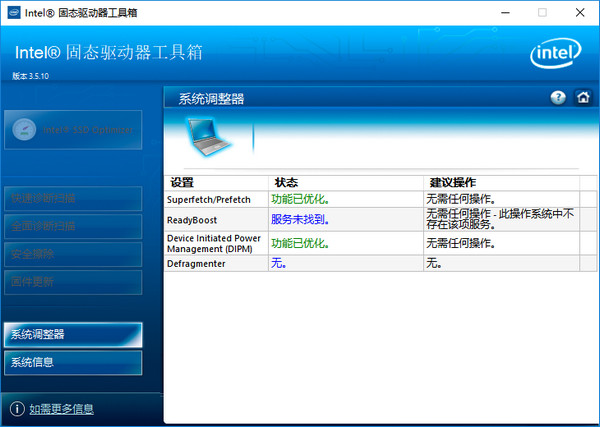
Task: Open the help question mark icon
Action: (x=558, y=98)
